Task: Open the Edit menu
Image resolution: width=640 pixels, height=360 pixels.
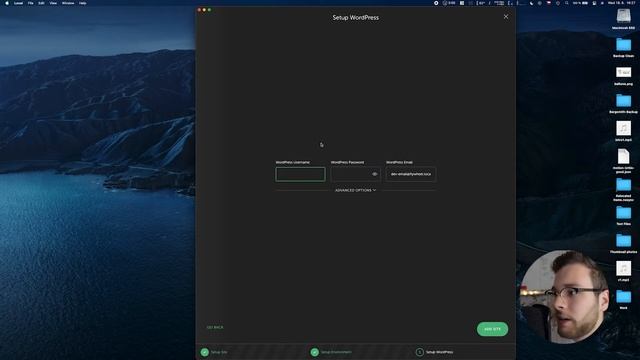Action: 41,3
